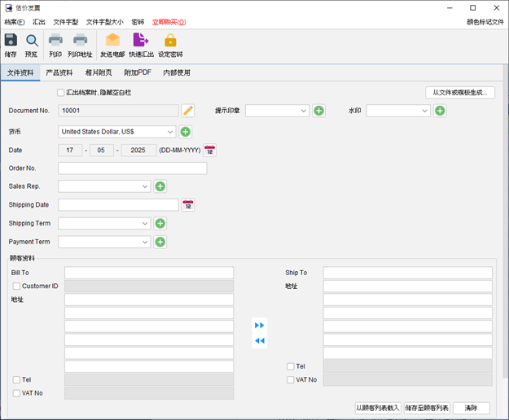Click 快速汇出 quick export icon
This screenshot has width=509, height=420.
141,41
